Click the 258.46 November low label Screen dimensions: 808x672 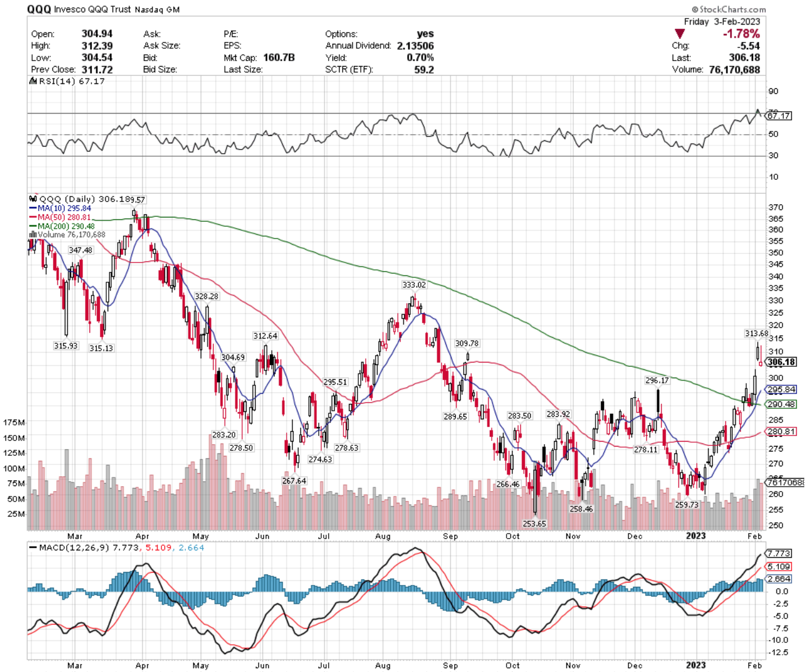coord(581,509)
